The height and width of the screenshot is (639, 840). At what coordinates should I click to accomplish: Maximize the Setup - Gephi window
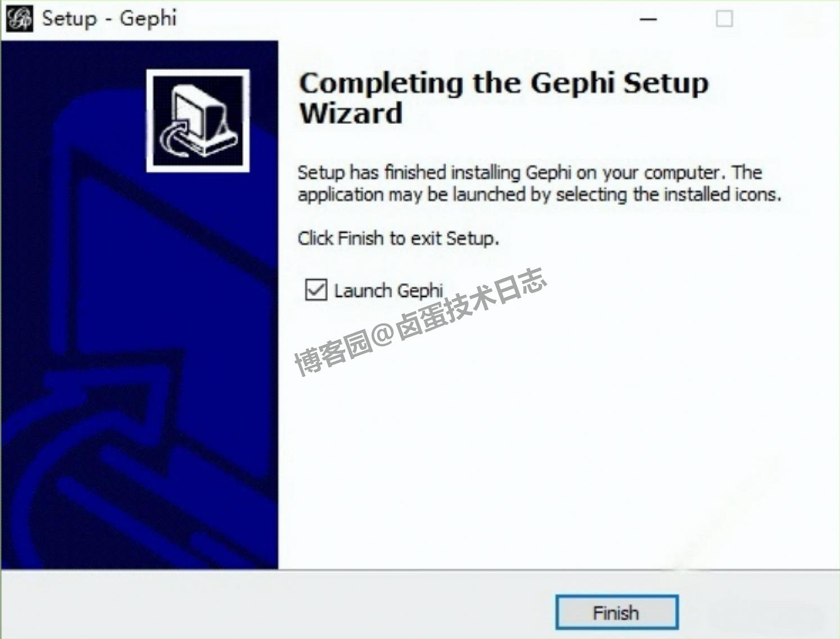click(724, 19)
